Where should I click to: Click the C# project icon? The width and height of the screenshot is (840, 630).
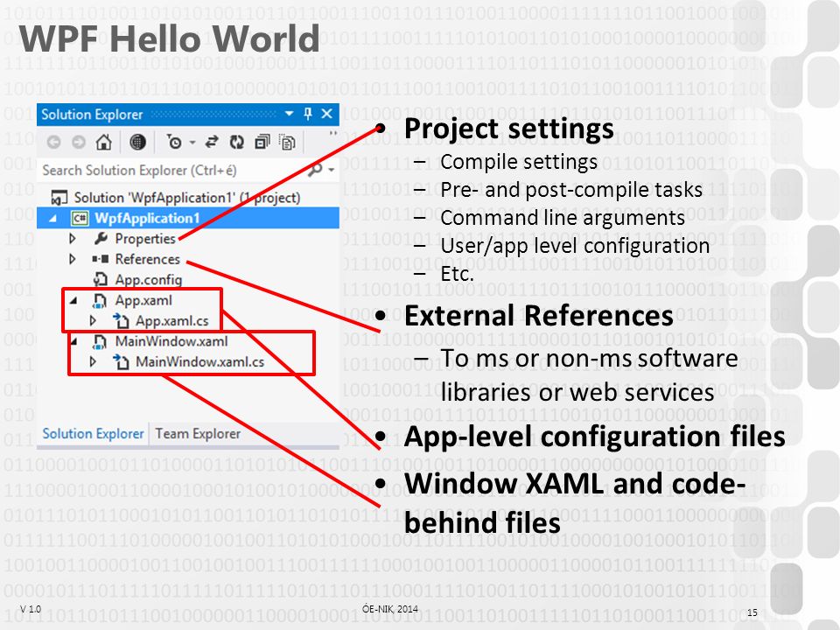[80, 218]
